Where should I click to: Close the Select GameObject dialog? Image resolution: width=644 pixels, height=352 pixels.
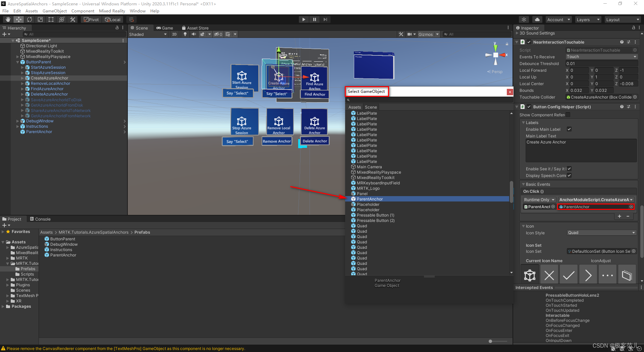(x=510, y=92)
